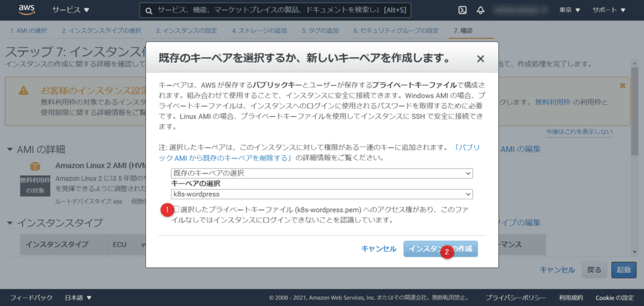
Task: Go to the 1. AMI の選択 tab
Action: point(29,30)
